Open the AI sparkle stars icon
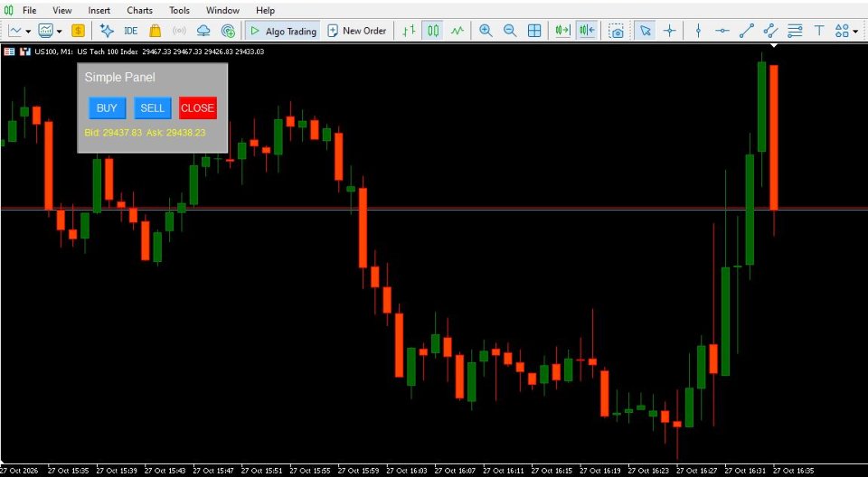 pyautogui.click(x=107, y=31)
